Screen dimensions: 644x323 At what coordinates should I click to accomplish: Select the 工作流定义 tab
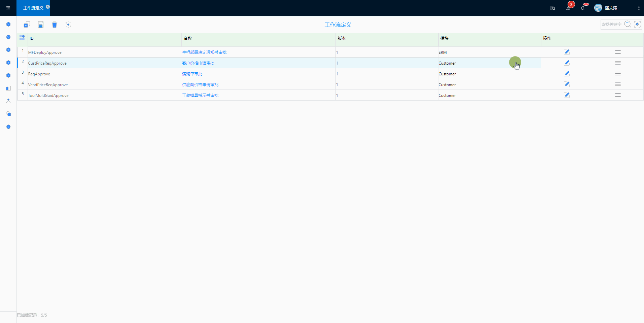click(x=33, y=8)
